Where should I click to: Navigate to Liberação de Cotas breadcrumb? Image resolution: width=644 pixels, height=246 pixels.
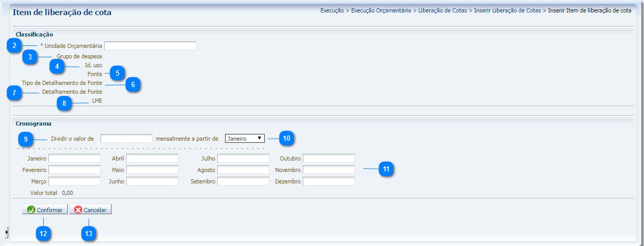tap(442, 10)
